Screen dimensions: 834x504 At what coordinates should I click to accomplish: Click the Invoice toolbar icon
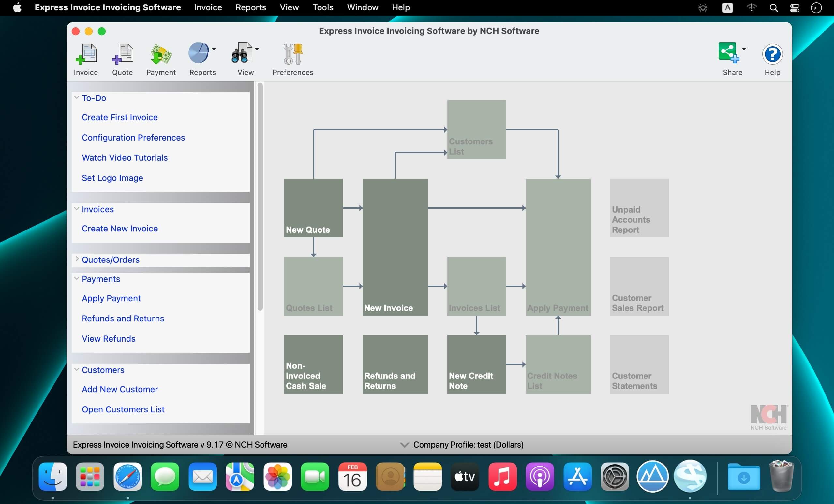pos(86,54)
